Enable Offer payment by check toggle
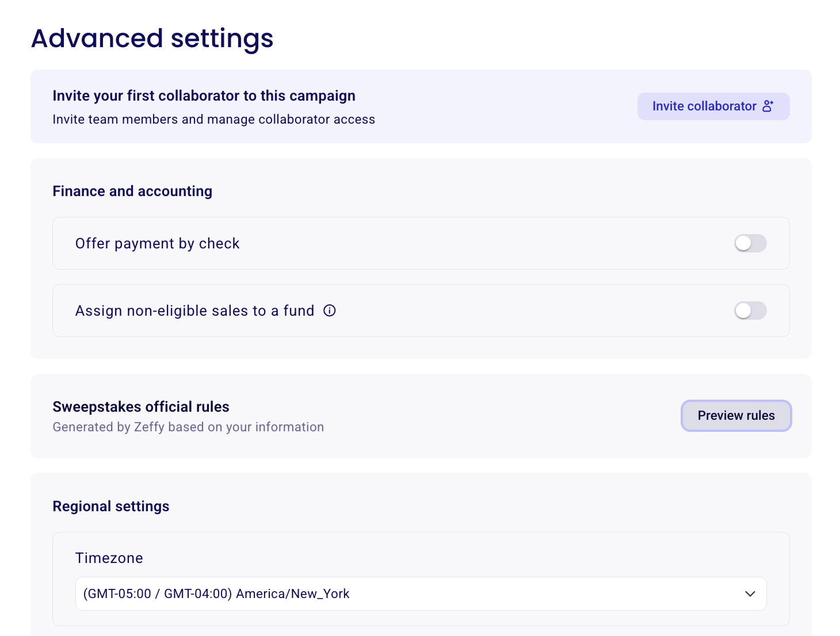 pyautogui.click(x=750, y=243)
